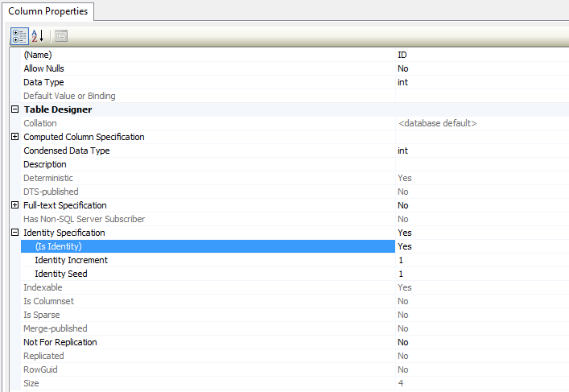Collapse the Table Designer section
This screenshot has width=569, height=392.
click(x=14, y=109)
